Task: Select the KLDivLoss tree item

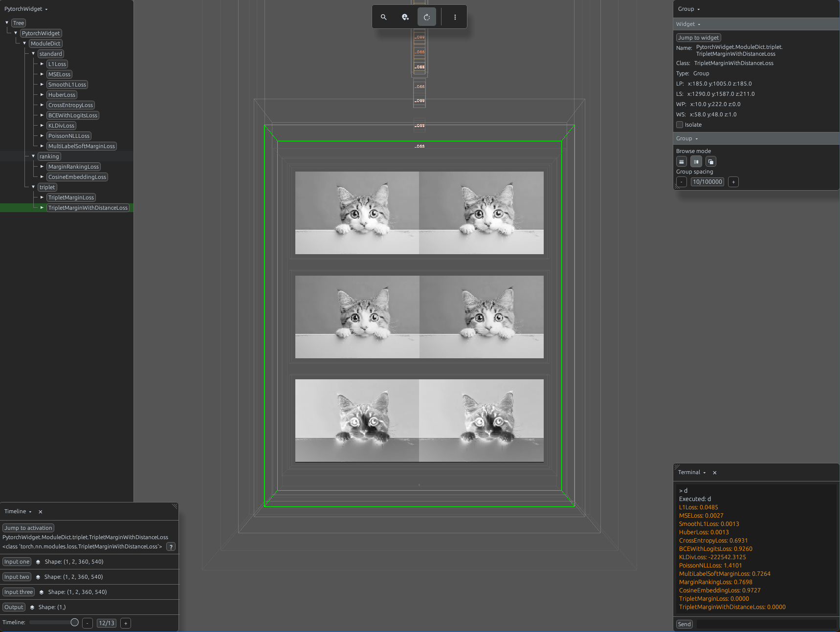Action: click(x=61, y=126)
